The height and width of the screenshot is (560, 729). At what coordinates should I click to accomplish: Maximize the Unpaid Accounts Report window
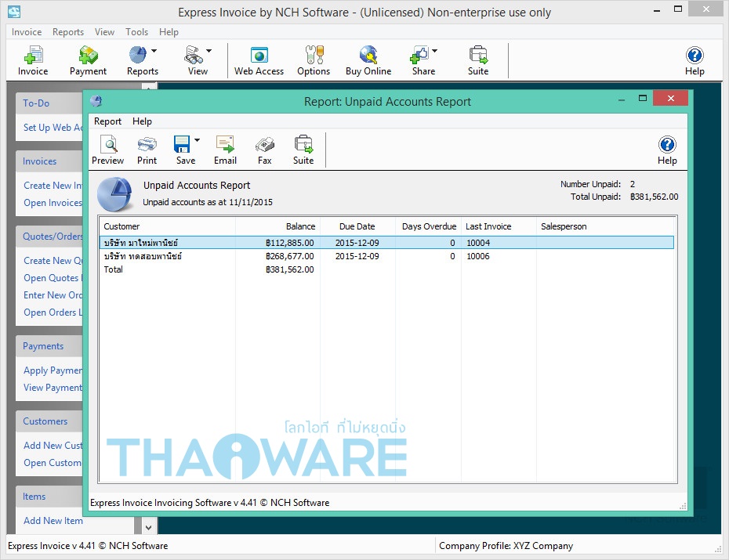point(643,99)
